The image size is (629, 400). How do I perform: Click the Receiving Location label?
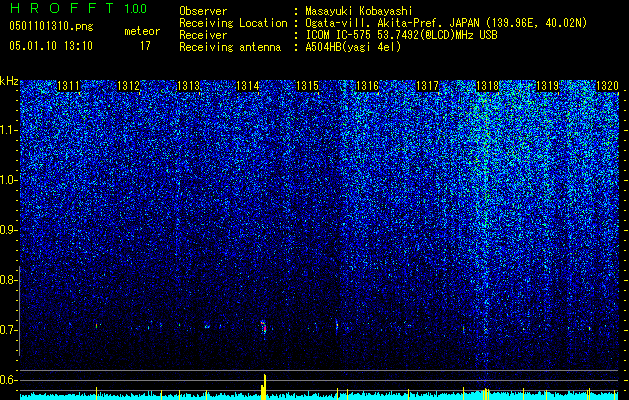tap(233, 23)
